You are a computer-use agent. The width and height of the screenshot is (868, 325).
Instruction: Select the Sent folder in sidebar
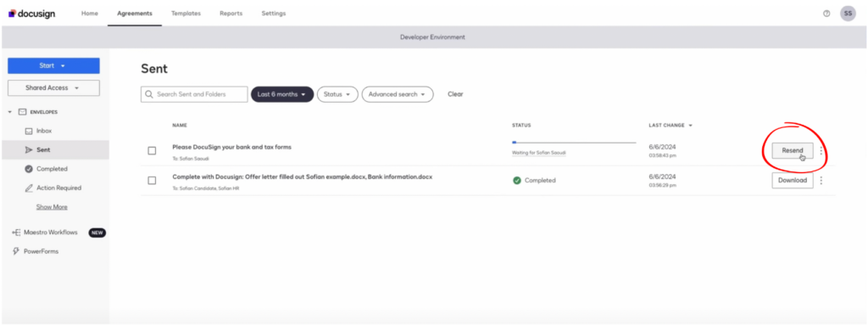(55, 149)
